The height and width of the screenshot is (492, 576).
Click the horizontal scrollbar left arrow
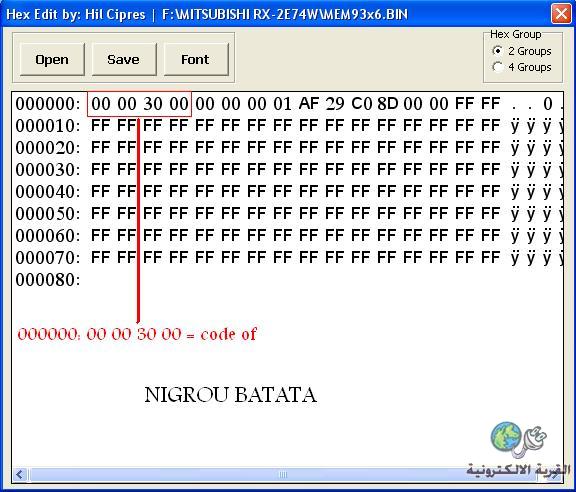tap(20, 474)
